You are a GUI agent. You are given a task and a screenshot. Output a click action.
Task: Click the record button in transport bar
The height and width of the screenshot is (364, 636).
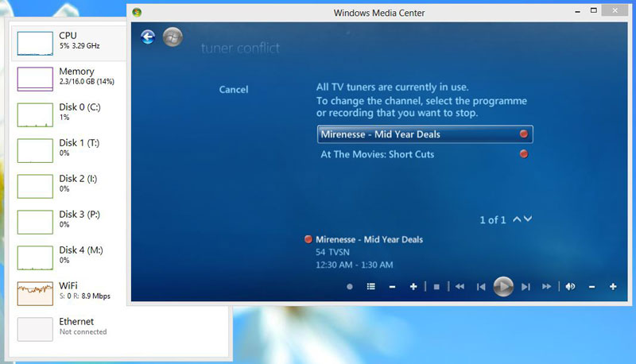click(x=350, y=287)
